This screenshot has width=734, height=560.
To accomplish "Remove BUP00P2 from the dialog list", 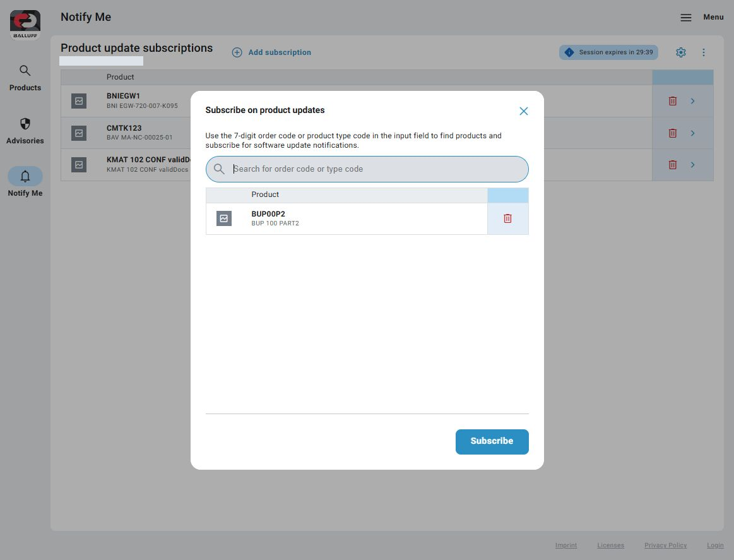I will tap(507, 218).
